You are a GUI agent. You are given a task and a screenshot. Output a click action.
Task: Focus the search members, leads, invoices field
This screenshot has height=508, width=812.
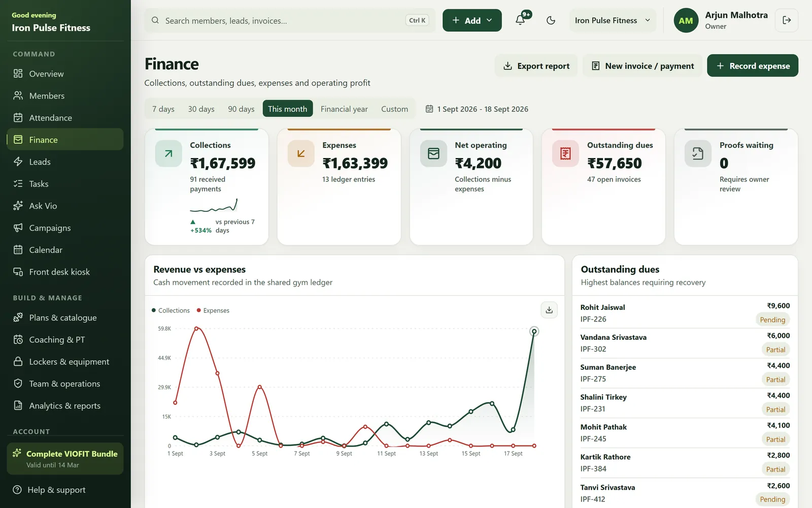coord(290,20)
